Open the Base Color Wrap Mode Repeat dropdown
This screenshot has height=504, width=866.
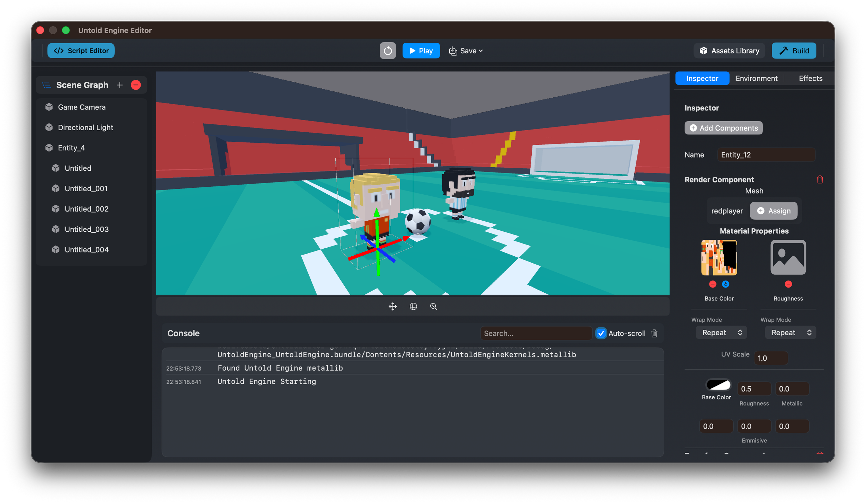click(721, 332)
